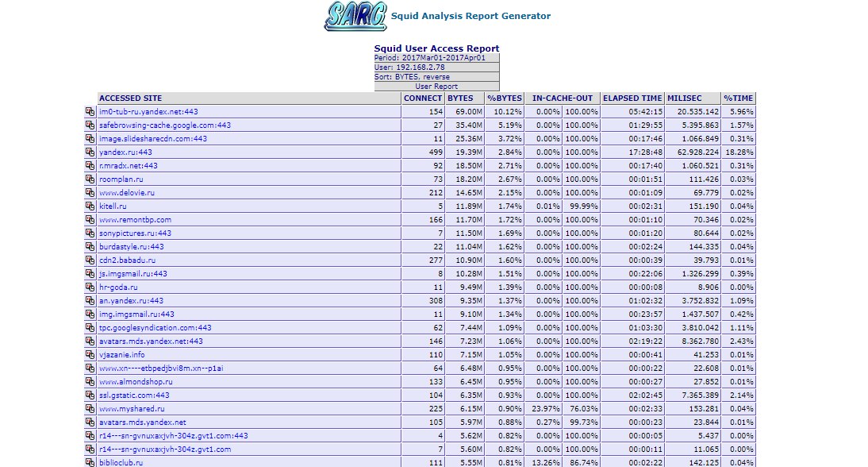Open date/time icon for js.imgsmail.ru:443
Viewport: 868px width, 467px height.
(x=90, y=273)
